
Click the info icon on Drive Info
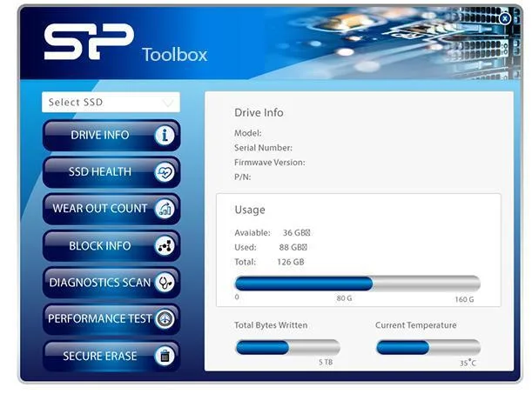[x=165, y=136]
